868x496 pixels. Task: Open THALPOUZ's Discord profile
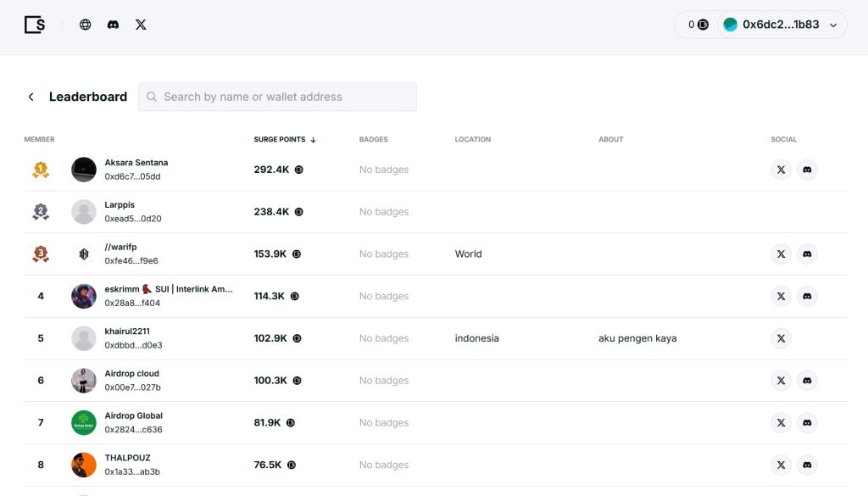(x=807, y=465)
